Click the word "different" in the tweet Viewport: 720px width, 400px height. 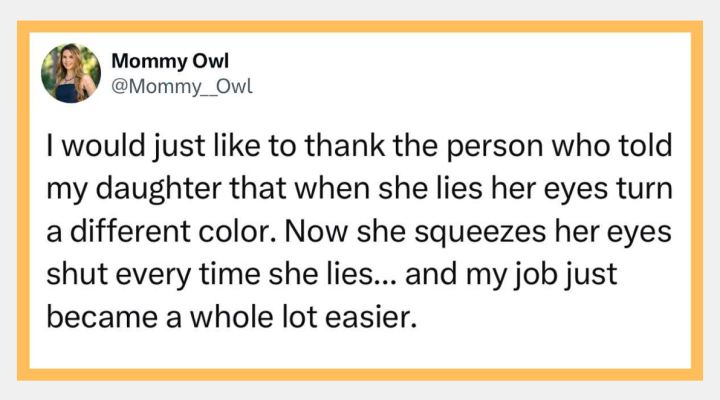point(130,231)
